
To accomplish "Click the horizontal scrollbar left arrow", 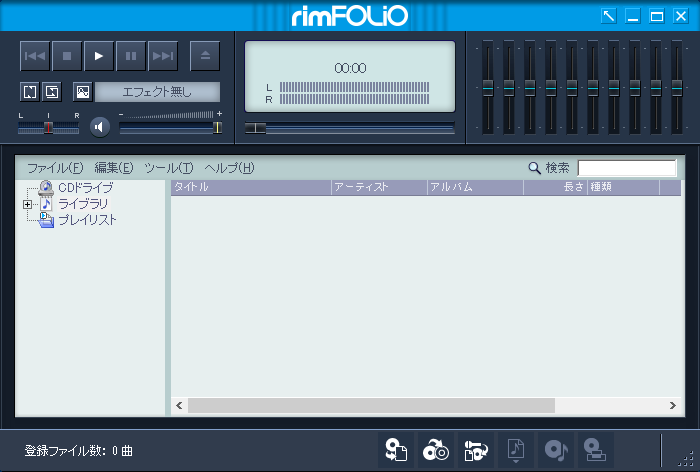I will pos(179,405).
